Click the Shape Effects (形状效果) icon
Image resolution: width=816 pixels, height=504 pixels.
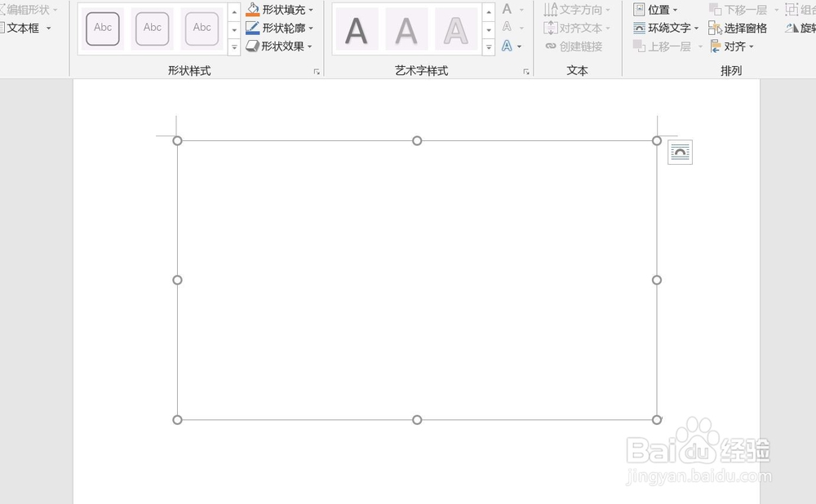(252, 46)
